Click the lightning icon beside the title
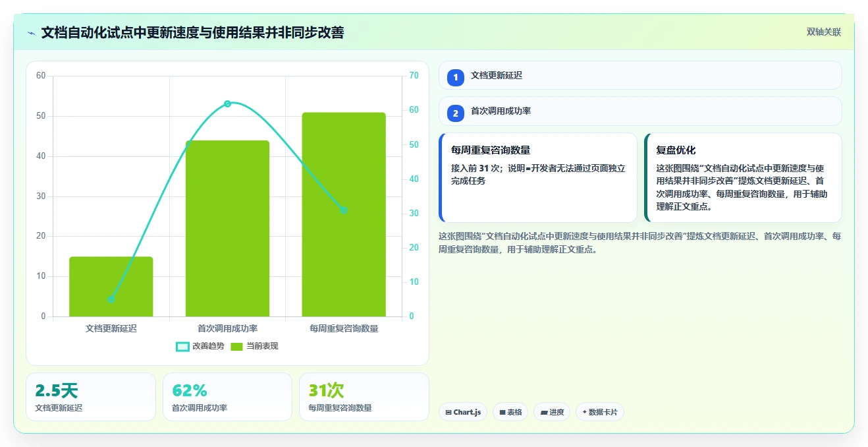868x447 pixels. [31, 33]
